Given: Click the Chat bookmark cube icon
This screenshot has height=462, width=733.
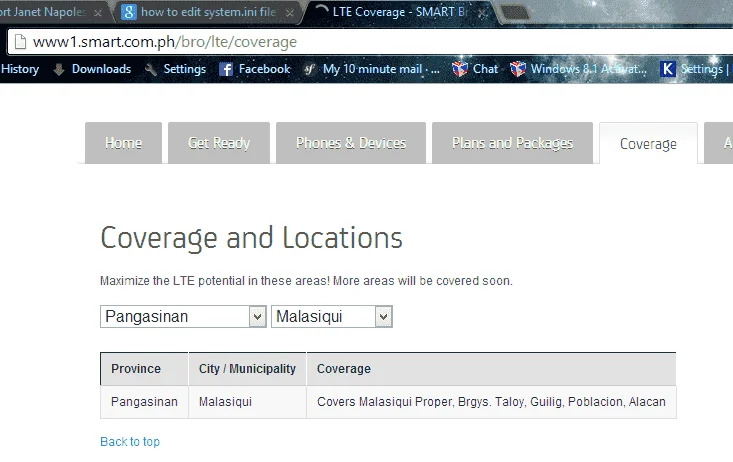Looking at the screenshot, I should click(x=460, y=69).
